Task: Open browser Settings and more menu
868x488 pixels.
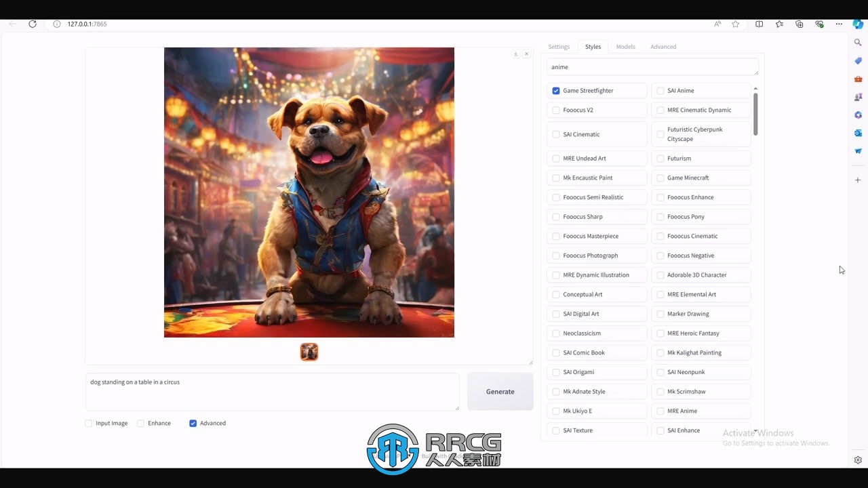Action: [839, 24]
